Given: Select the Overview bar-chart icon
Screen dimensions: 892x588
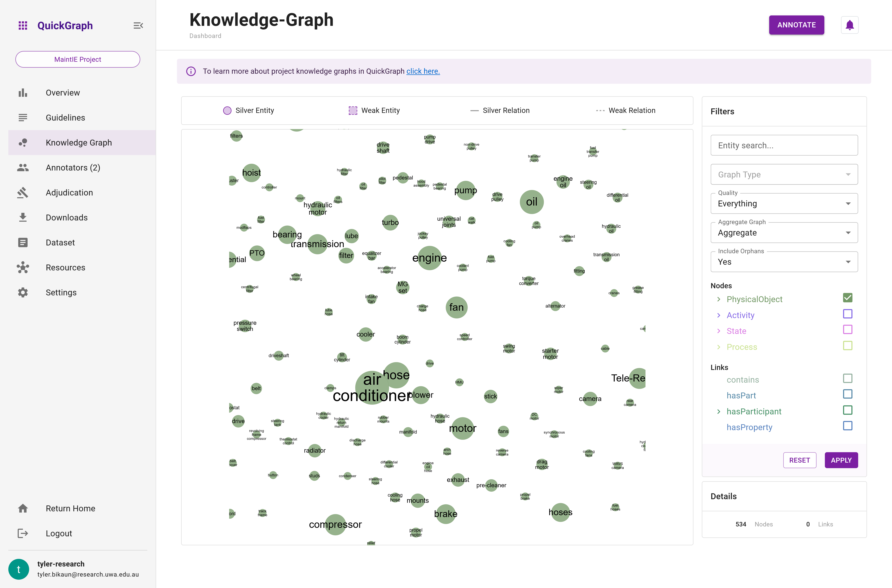Looking at the screenshot, I should click(x=23, y=93).
